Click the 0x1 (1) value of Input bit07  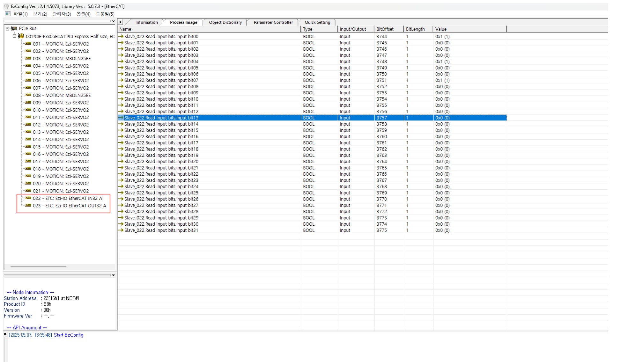point(442,80)
